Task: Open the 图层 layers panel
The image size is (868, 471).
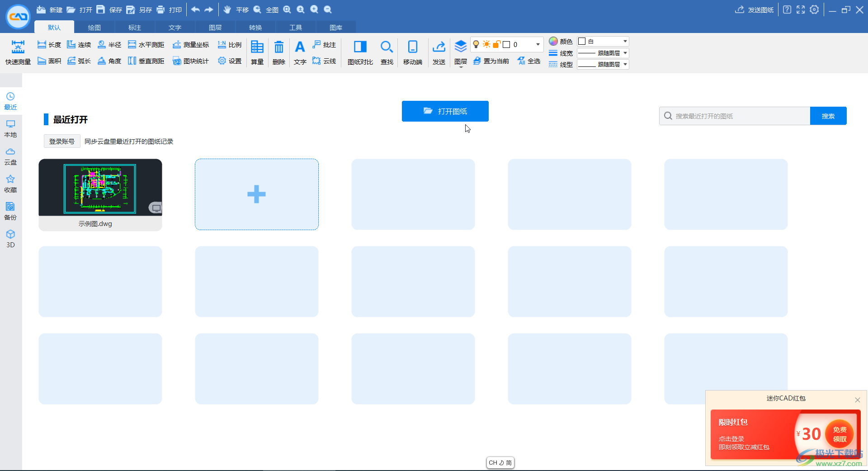Action: [461, 52]
